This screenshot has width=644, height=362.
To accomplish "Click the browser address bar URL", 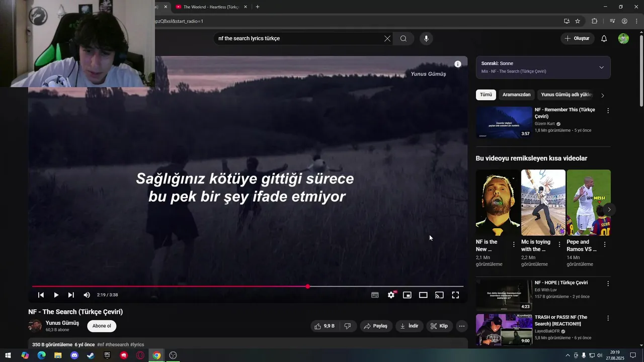I will click(179, 21).
